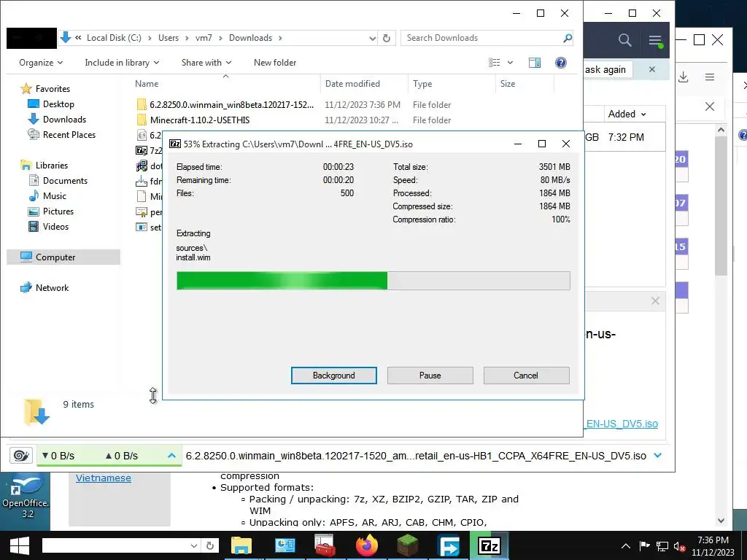Viewport: 747px width, 560px height.
Task: Open the Share with menu
Action: [x=206, y=63]
